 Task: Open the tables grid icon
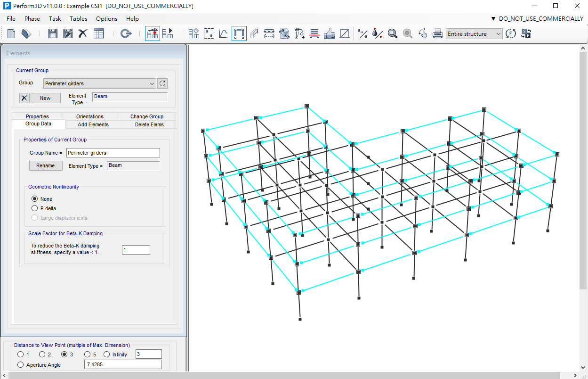tap(98, 33)
